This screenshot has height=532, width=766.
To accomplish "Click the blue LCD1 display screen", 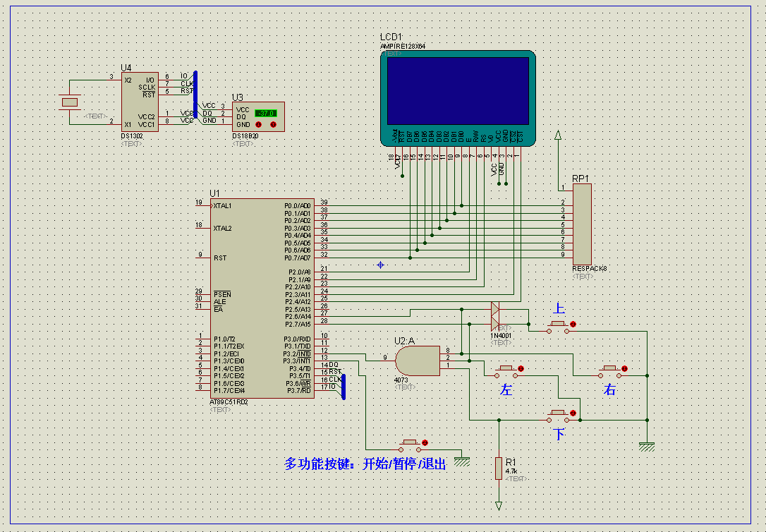I will pos(458,91).
